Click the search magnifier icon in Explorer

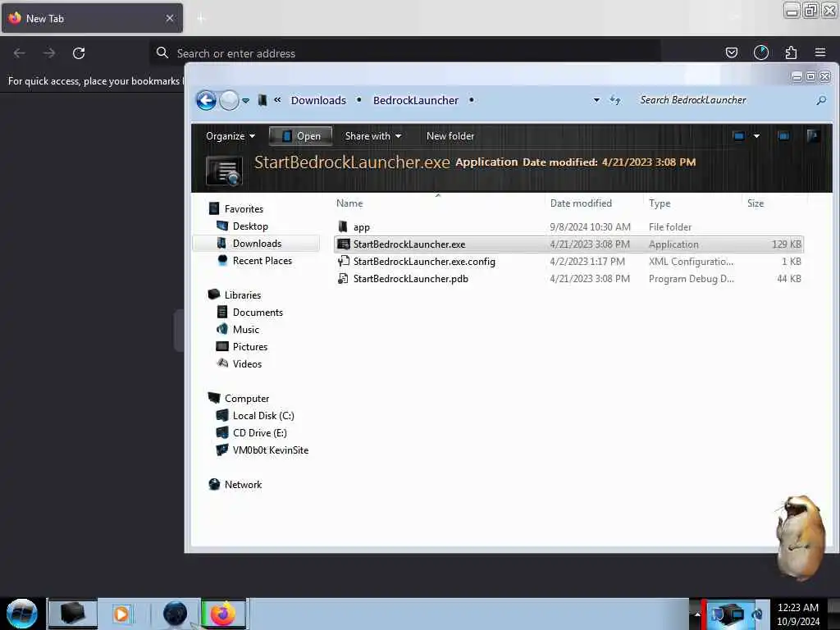tap(820, 100)
